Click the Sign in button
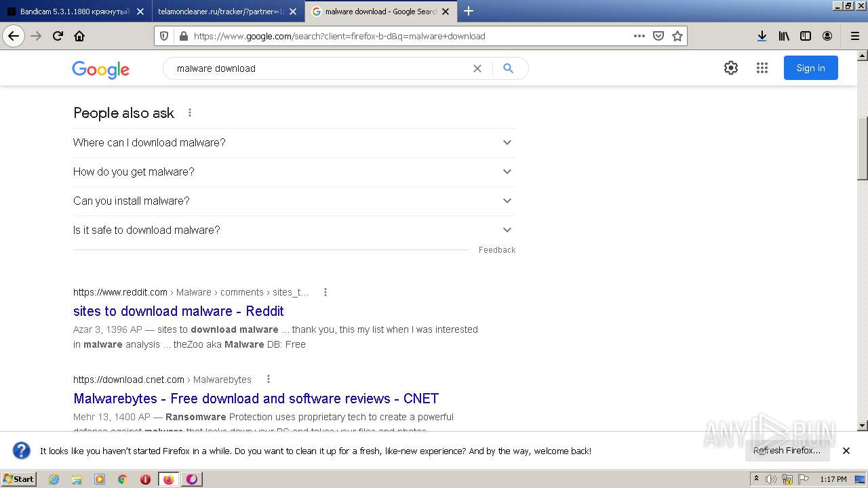This screenshot has height=488, width=868. [x=811, y=68]
